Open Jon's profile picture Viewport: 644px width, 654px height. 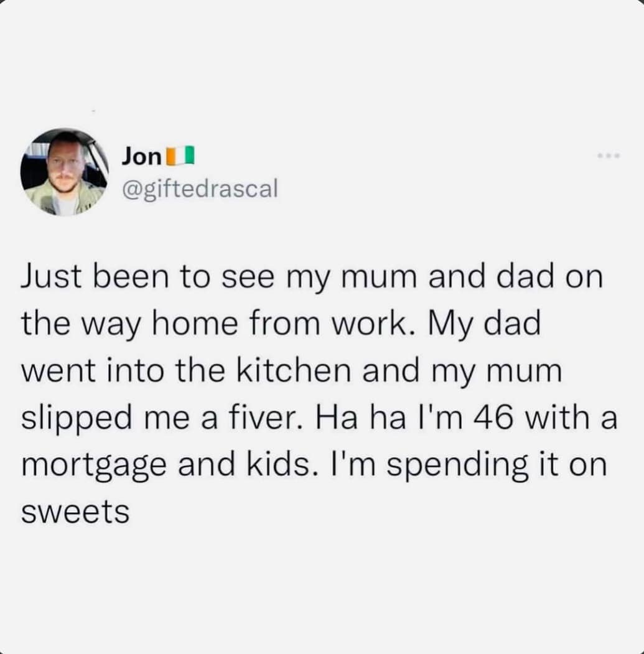[x=64, y=172]
